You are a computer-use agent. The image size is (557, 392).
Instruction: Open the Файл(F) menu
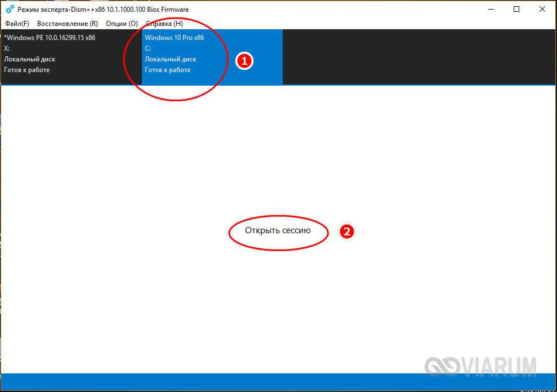(17, 24)
